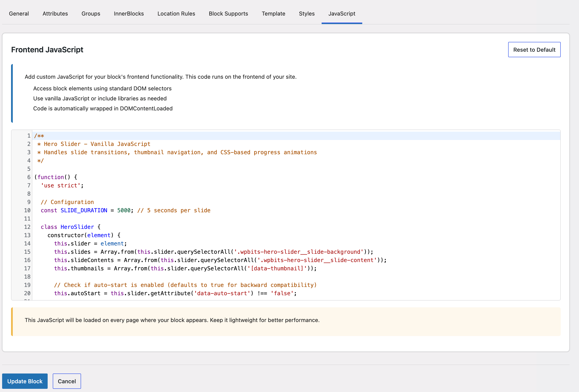The height and width of the screenshot is (392, 579).
Task: Click the closing '*/' comment on line 4
Action: (x=40, y=160)
